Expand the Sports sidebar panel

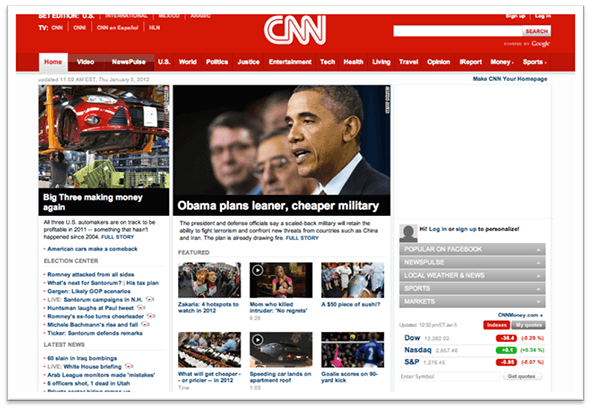point(472,289)
